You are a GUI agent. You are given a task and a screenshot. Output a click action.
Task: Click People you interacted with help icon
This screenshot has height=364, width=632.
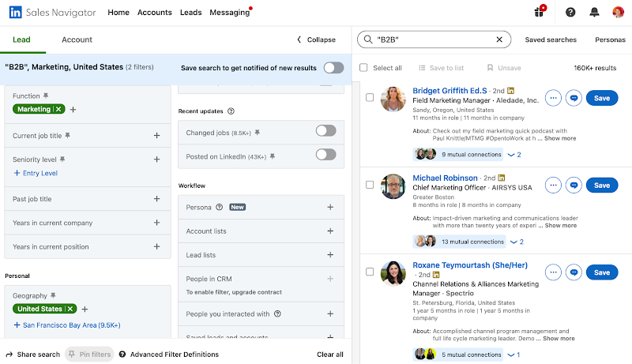(277, 313)
